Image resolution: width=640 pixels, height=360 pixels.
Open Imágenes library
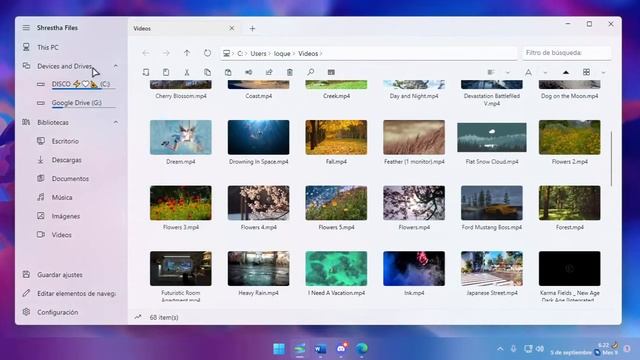pos(66,216)
